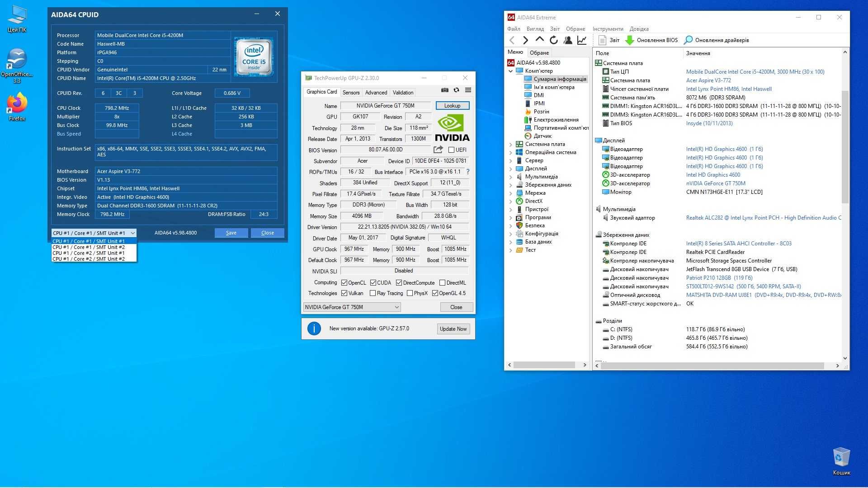Viewport: 868px width, 488px height.
Task: Click Оновлення BIOS toolbar button
Action: click(651, 40)
